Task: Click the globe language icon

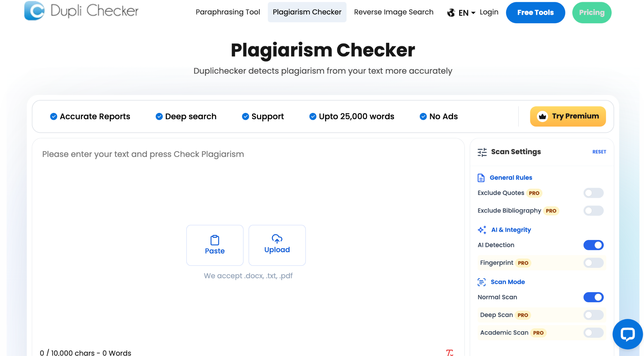Action: coord(451,13)
